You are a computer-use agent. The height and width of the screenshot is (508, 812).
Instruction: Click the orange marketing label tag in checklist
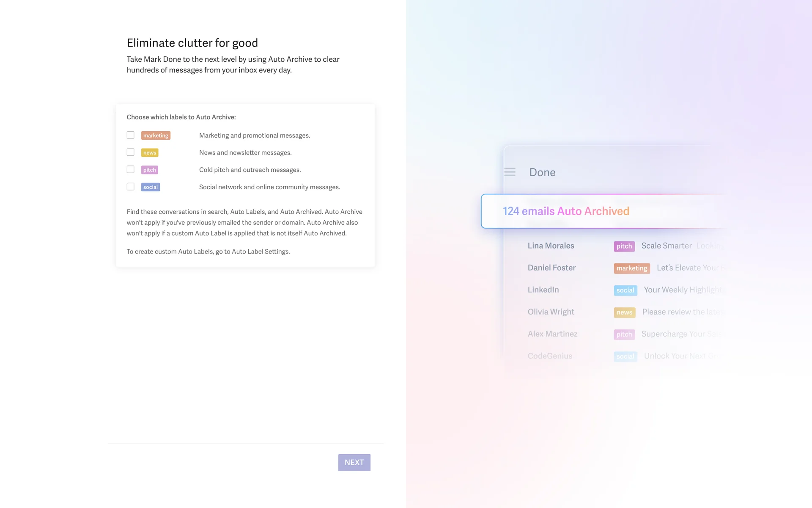point(156,135)
